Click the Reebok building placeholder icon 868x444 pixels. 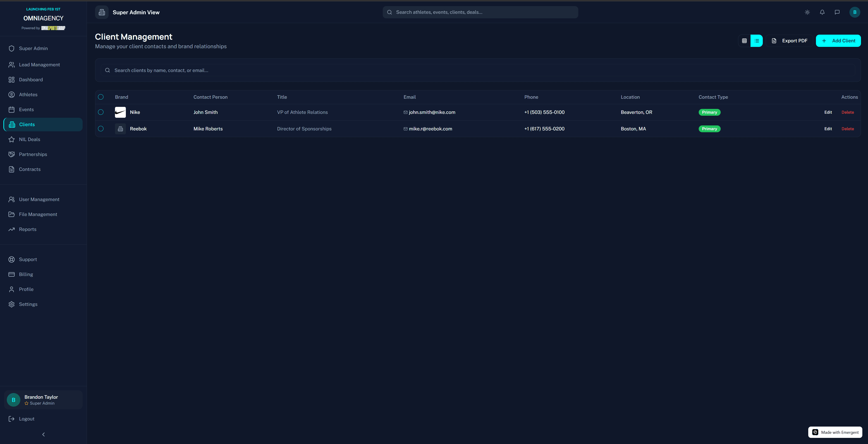tap(120, 129)
